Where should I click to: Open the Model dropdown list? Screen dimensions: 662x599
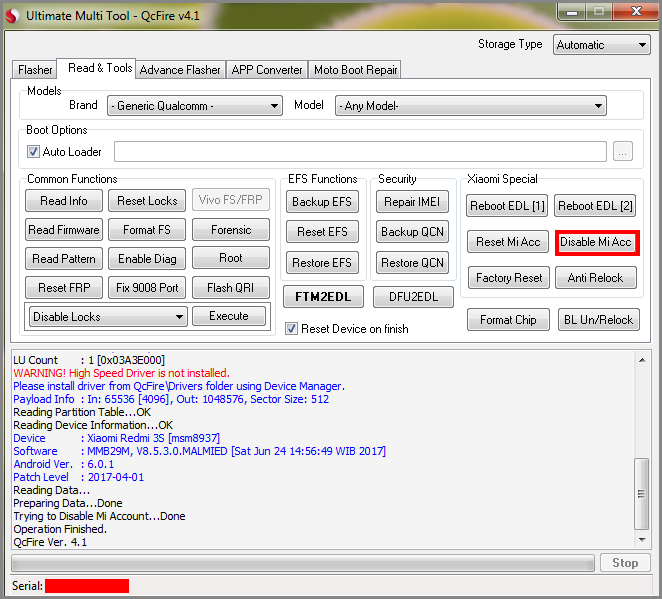coord(471,106)
